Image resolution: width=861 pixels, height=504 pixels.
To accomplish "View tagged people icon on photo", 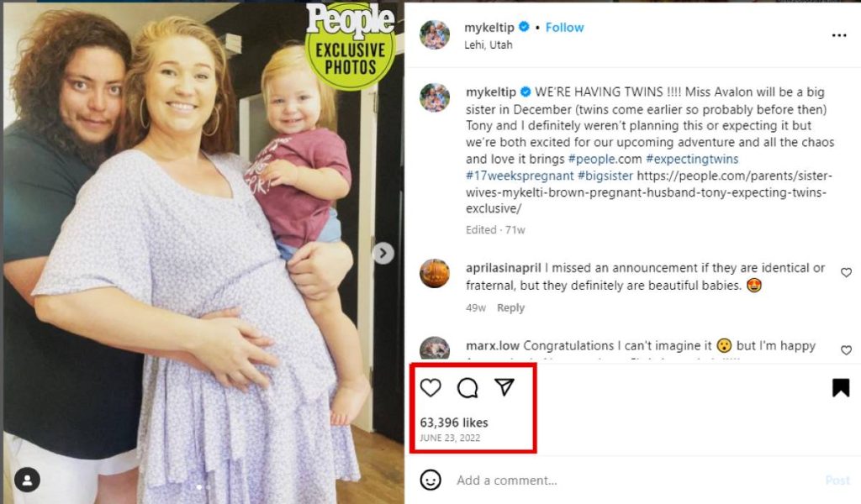I will [x=28, y=480].
